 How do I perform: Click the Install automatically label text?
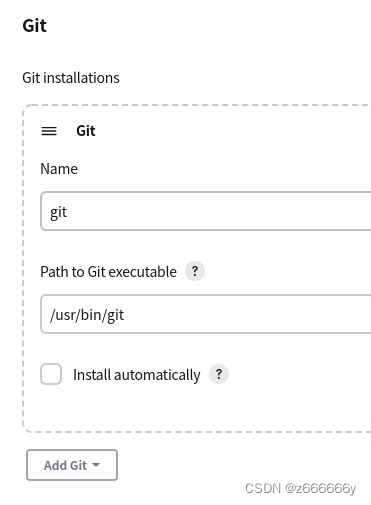coord(137,375)
